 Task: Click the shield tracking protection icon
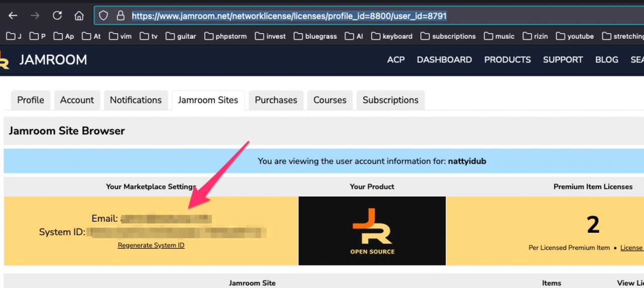(103, 16)
